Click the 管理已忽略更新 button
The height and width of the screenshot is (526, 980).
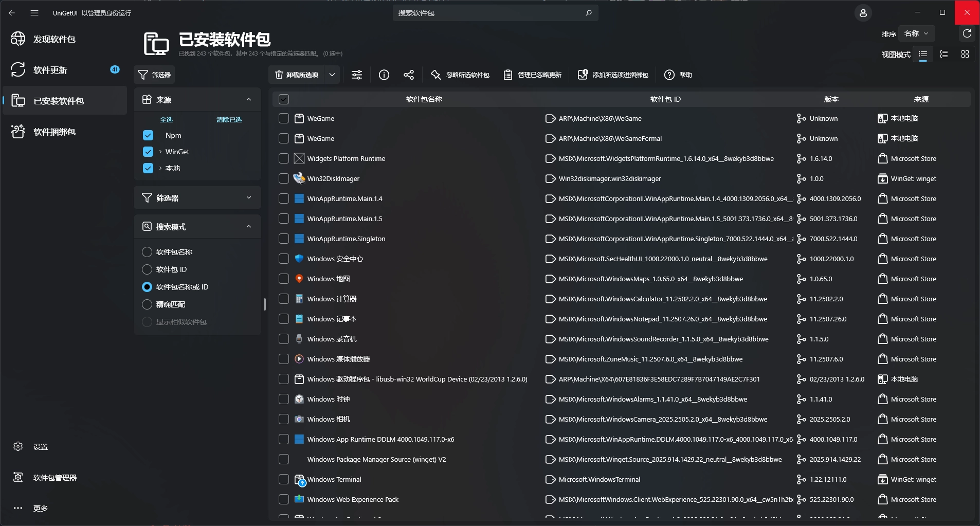coord(533,75)
